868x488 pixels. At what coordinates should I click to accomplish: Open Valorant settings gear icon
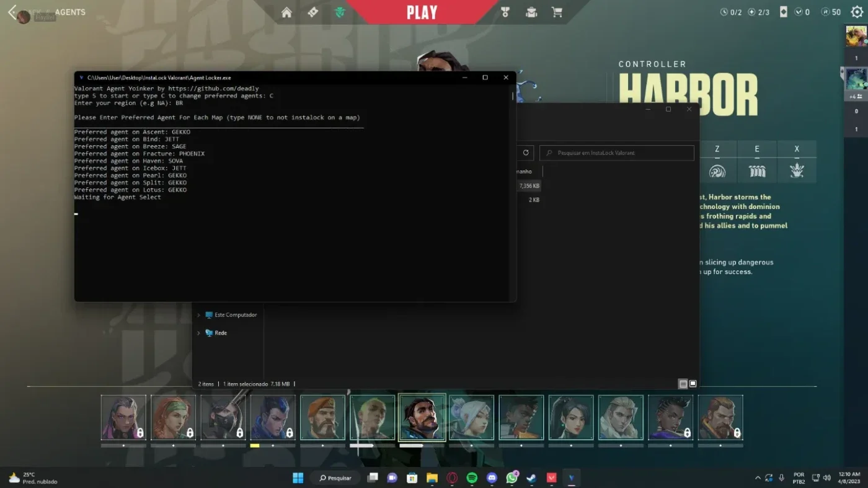[857, 12]
